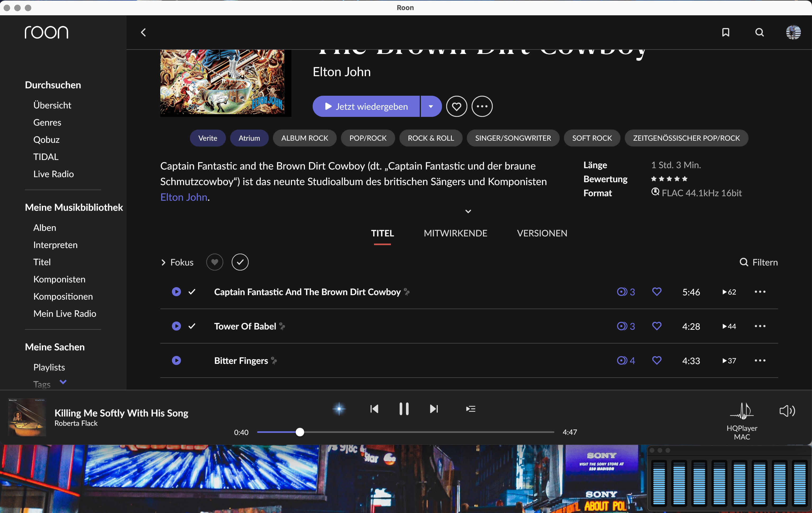Switch to the MITWIRKENDE tab
Viewport: 812px width, 513px height.
pos(455,233)
